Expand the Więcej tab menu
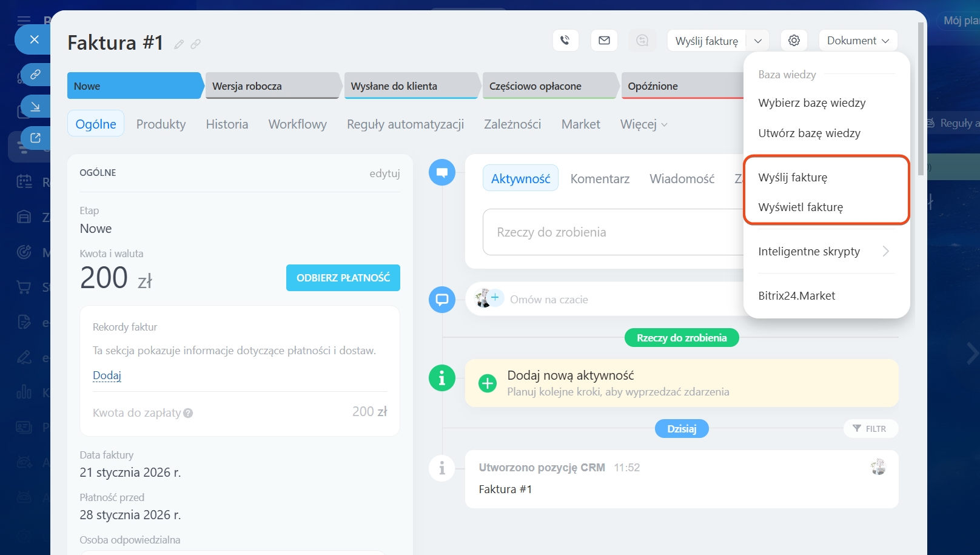Screen dimensions: 980x555 [x=643, y=124]
